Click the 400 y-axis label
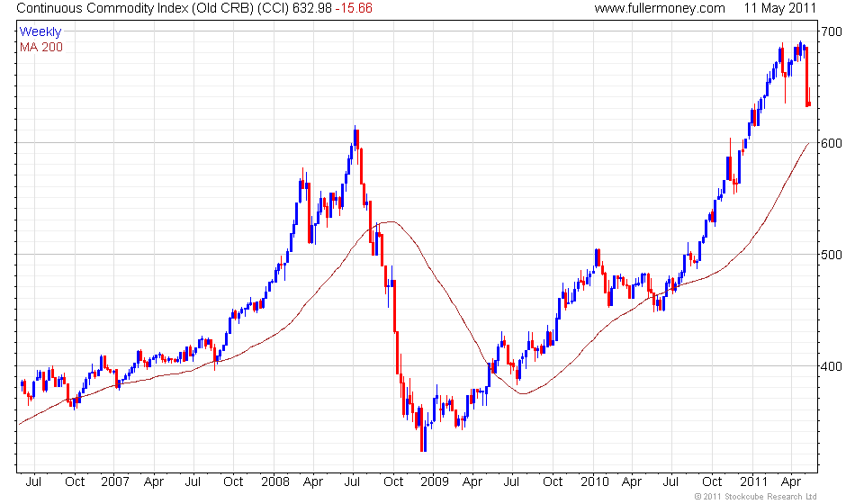Screen dimensions: 864x504 coord(832,366)
